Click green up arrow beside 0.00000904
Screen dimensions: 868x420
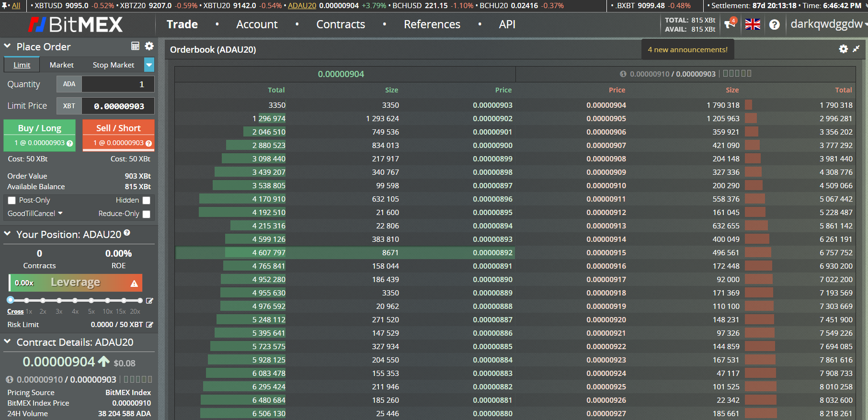tap(104, 361)
